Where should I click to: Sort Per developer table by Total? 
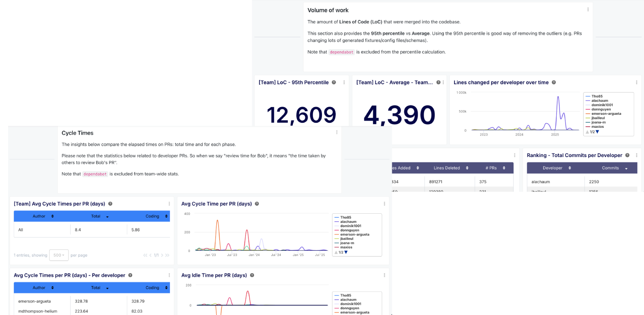point(99,288)
